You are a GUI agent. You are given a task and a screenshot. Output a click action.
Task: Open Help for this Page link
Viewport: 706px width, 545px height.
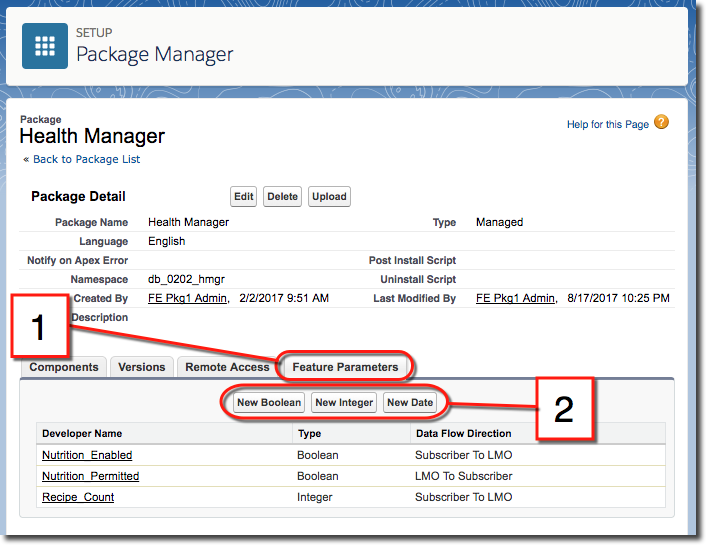tap(607, 124)
